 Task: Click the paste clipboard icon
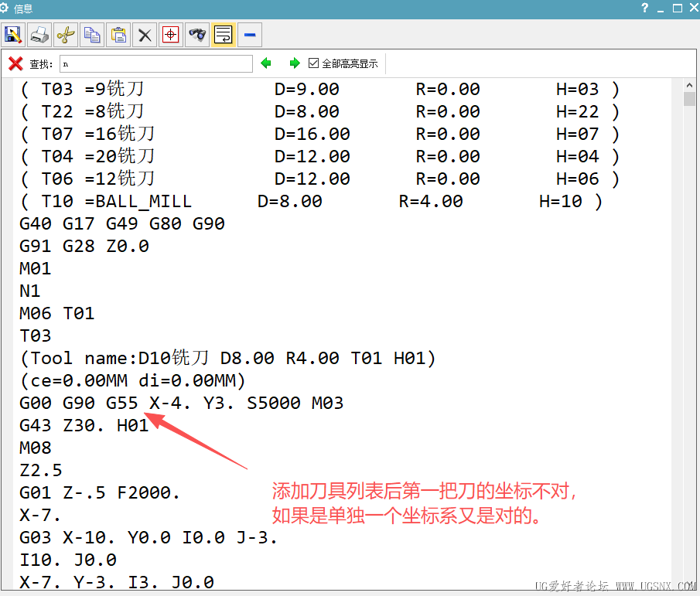tap(118, 35)
